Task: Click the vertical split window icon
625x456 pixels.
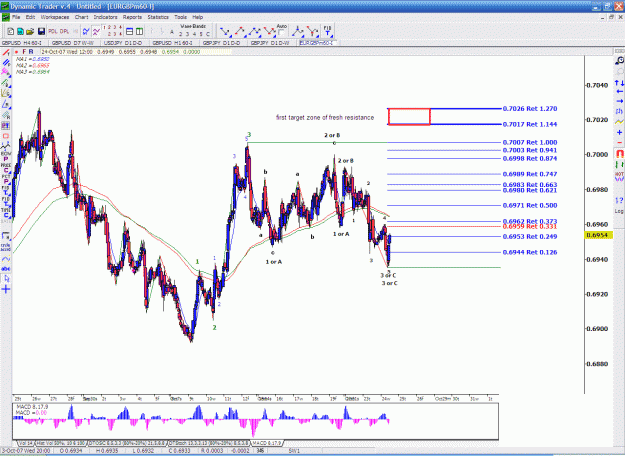Action: pyautogui.click(x=139, y=31)
